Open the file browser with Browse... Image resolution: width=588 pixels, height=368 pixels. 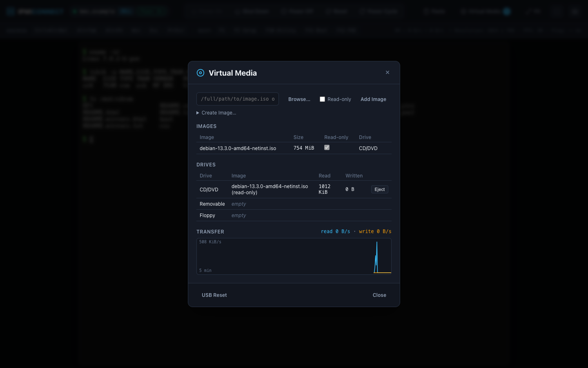point(299,99)
